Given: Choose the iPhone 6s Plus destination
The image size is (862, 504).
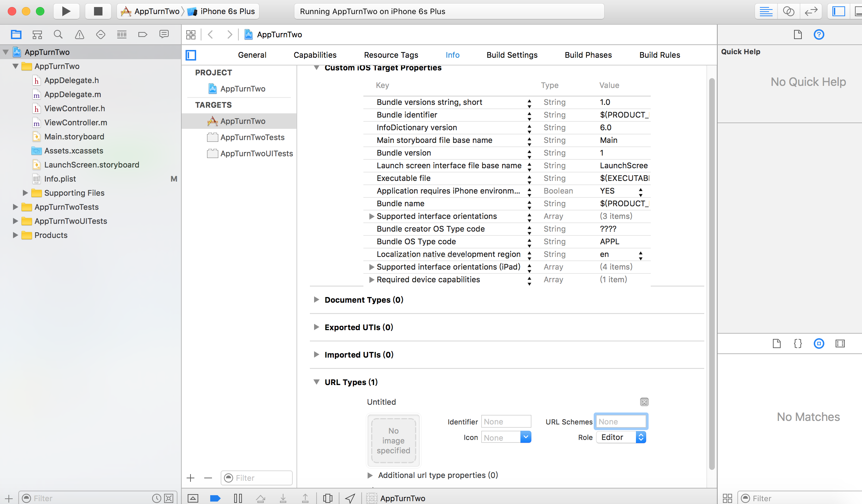Looking at the screenshot, I should tap(221, 11).
